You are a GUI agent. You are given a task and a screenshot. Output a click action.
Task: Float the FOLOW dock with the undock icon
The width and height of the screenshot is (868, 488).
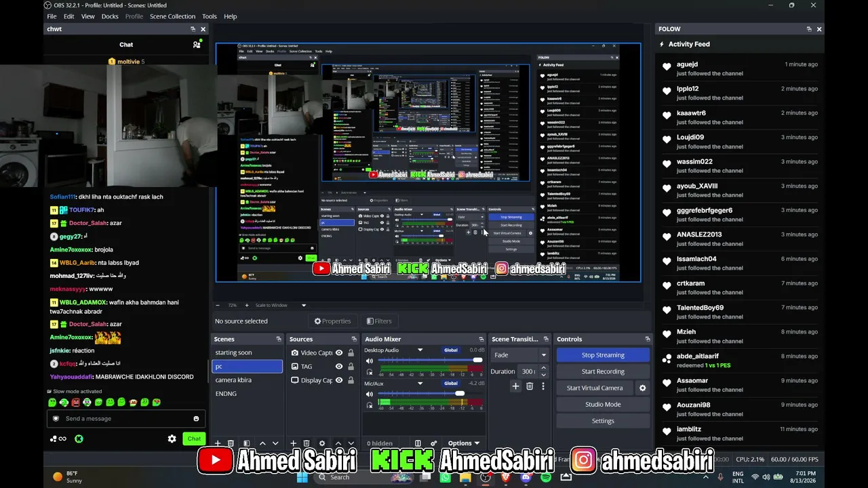809,29
